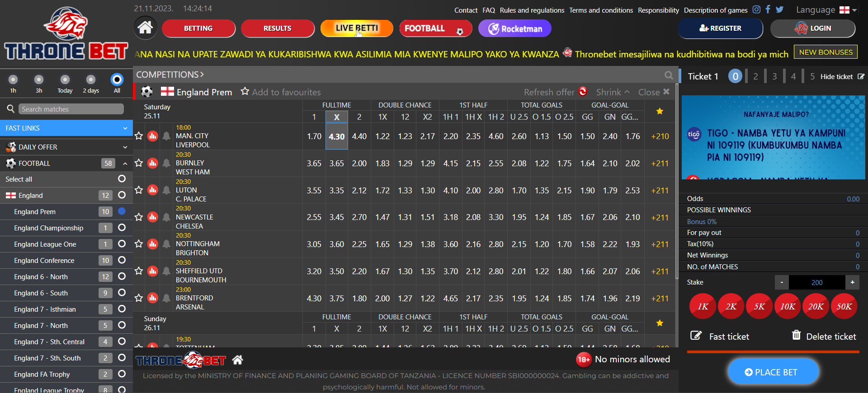868x393 pixels.
Task: Expand the COMPETITIONS header
Action: point(170,75)
